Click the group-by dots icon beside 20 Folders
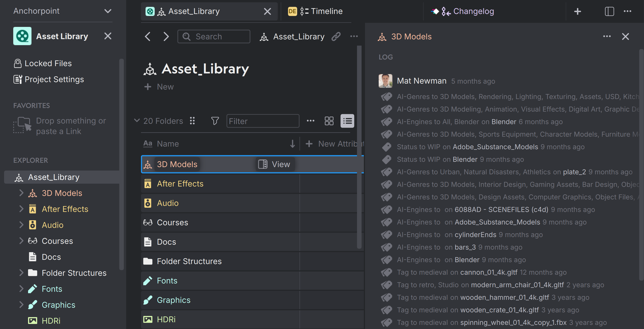 192,121
